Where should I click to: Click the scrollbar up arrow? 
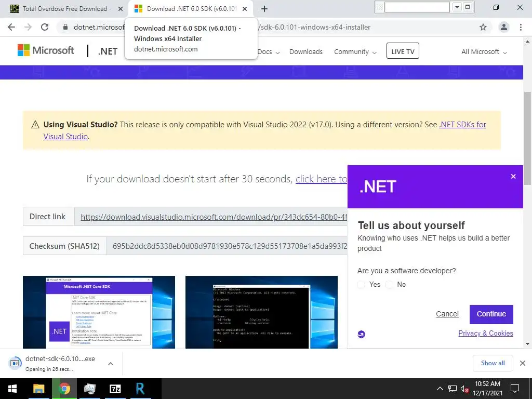pyautogui.click(x=528, y=42)
